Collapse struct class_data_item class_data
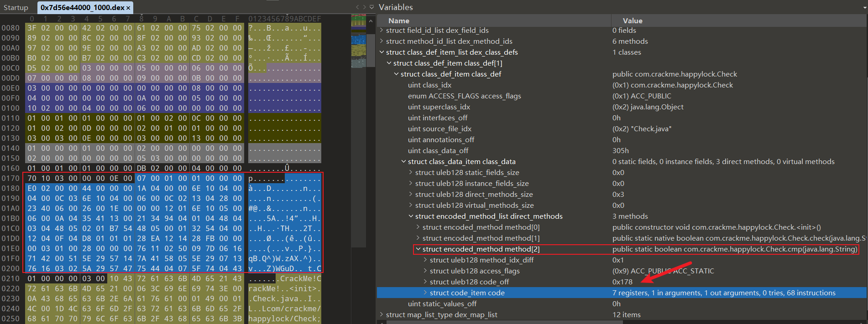This screenshot has height=324, width=868. (403, 161)
